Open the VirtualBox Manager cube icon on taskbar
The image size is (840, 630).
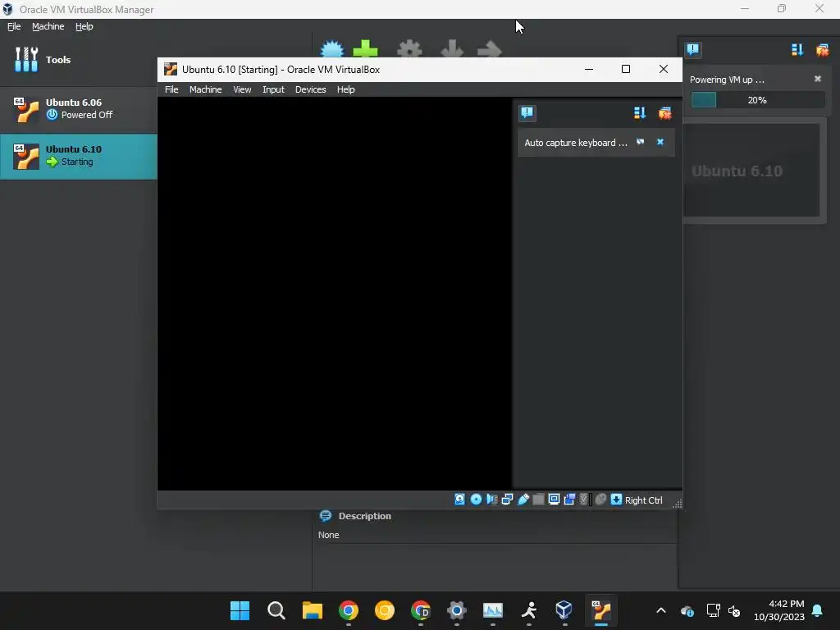click(564, 610)
